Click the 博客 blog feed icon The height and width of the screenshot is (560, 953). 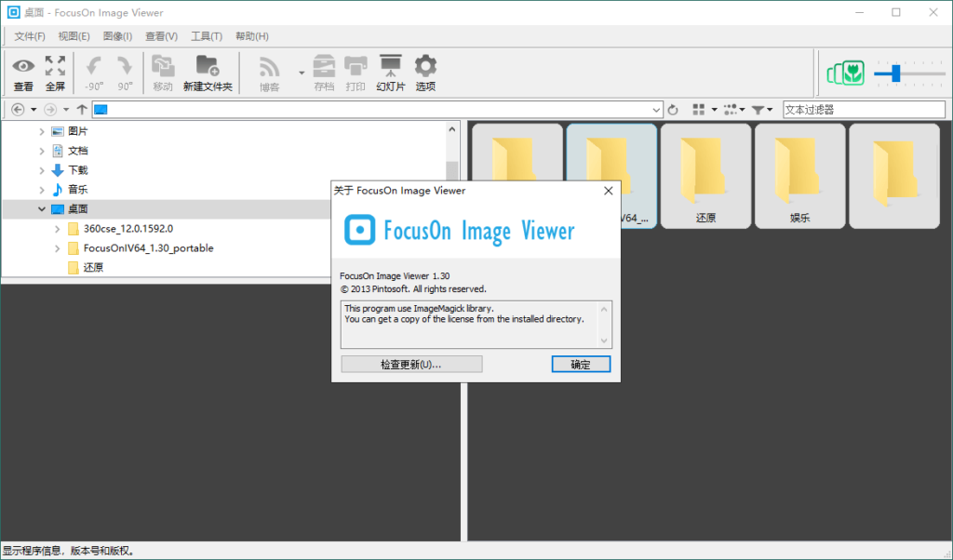(269, 73)
